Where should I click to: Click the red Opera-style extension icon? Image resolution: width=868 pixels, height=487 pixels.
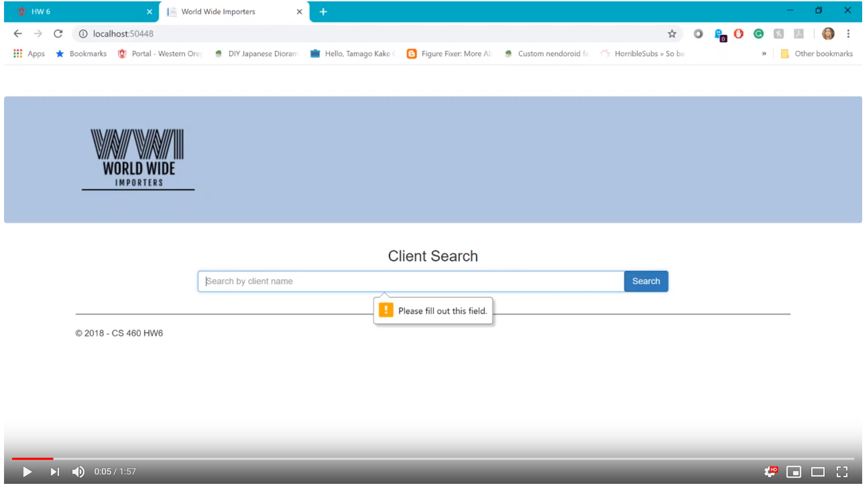(738, 34)
